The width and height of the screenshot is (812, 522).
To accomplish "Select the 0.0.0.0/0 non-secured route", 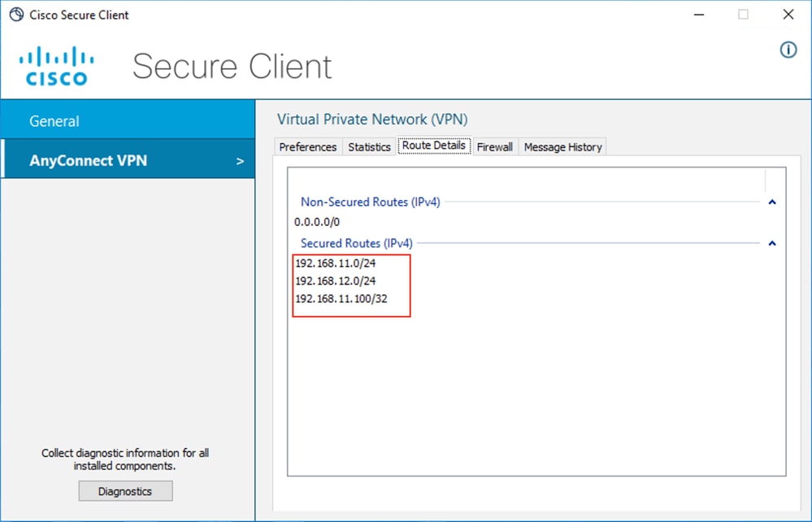I will [317, 222].
